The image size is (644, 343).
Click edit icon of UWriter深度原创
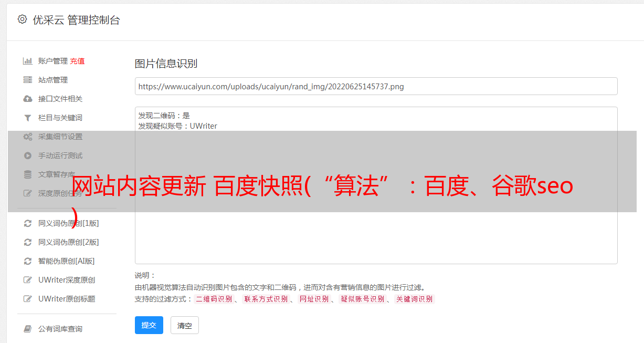pos(28,280)
